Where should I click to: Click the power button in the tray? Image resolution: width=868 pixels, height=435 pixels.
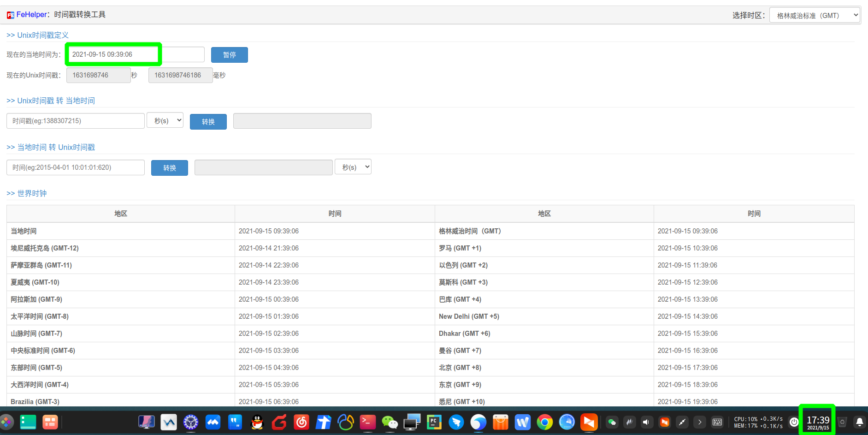pyautogui.click(x=794, y=422)
